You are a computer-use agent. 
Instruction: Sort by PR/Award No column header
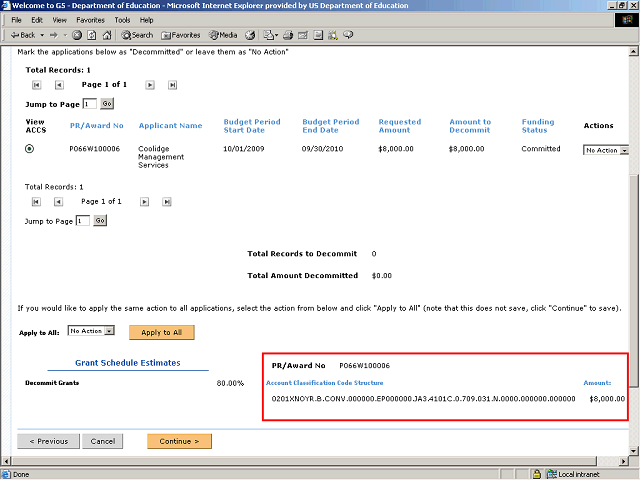click(96, 126)
